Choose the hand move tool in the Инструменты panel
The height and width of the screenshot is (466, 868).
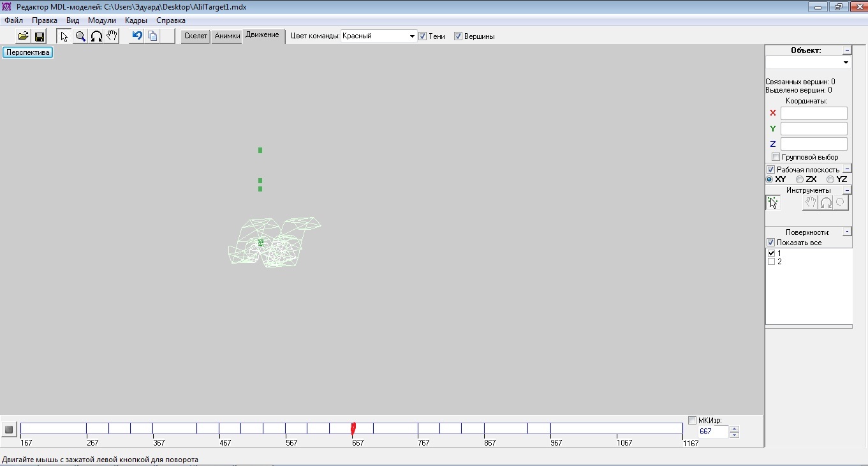(x=810, y=203)
